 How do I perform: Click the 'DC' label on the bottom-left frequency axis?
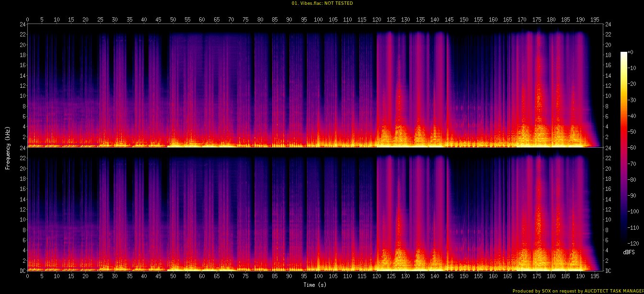(23, 270)
